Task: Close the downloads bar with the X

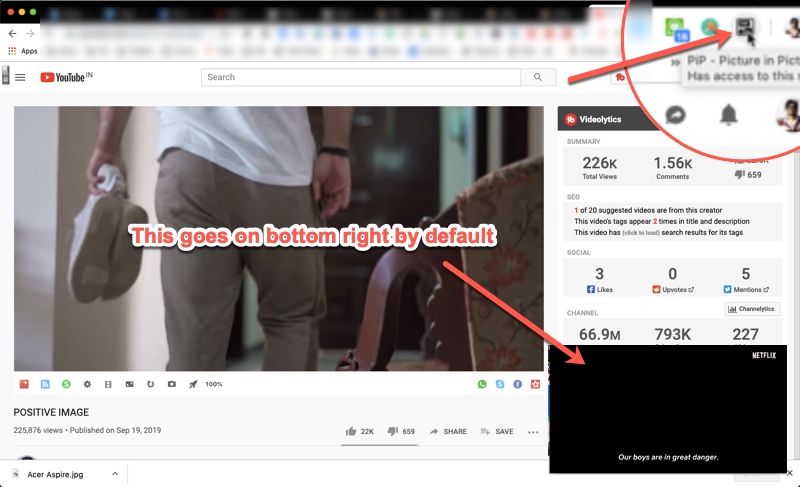Action: (x=789, y=473)
